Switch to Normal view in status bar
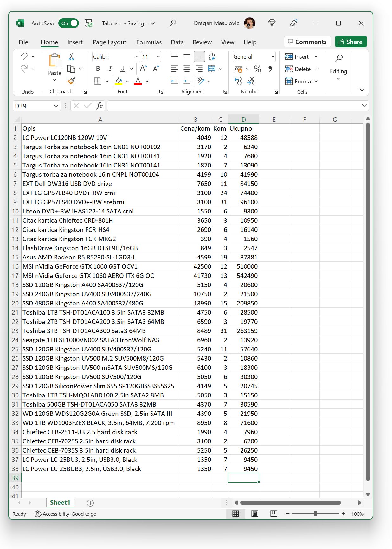This screenshot has height=549, width=392. pos(235,513)
